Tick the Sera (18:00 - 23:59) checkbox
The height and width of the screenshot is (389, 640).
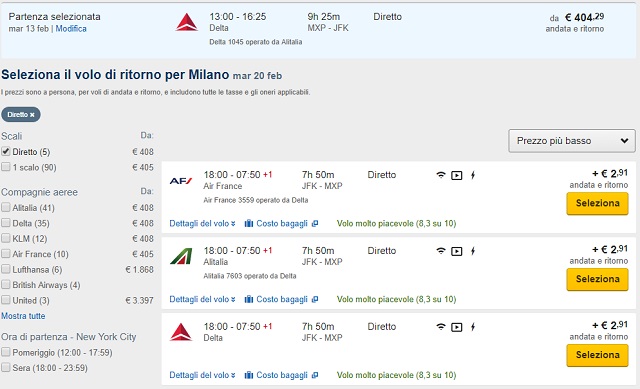6,367
